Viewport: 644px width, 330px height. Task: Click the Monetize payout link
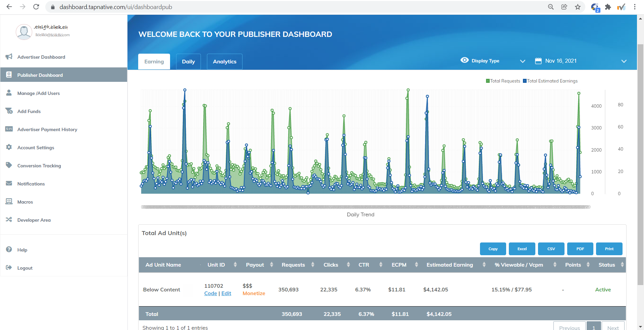click(x=254, y=293)
